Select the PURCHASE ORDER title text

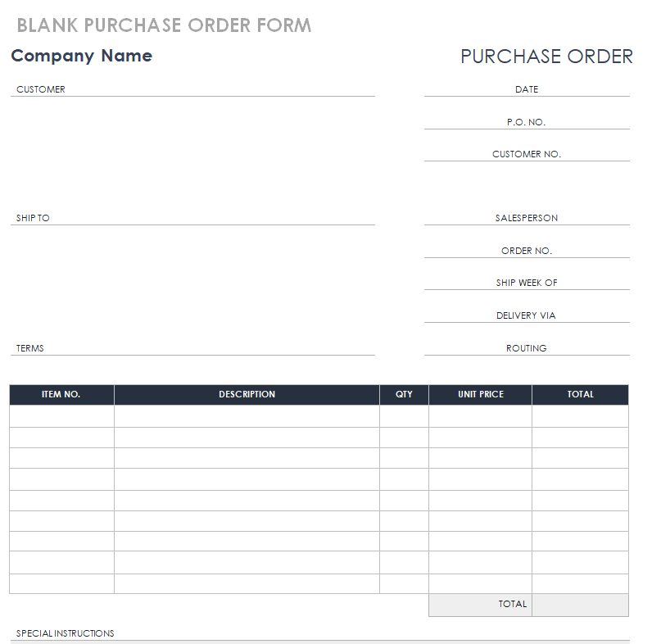(x=546, y=57)
